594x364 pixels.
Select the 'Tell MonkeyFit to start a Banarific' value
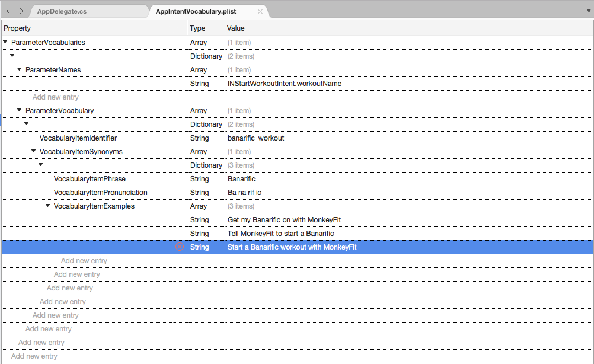coord(281,234)
